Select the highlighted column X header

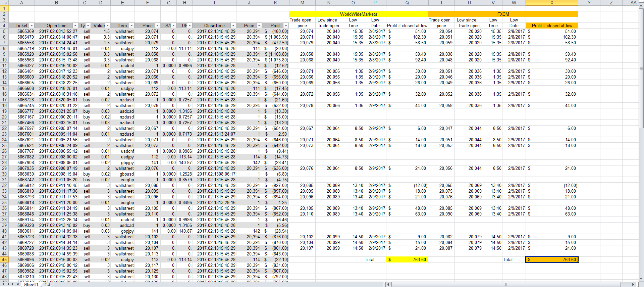pyautogui.click(x=552, y=3)
